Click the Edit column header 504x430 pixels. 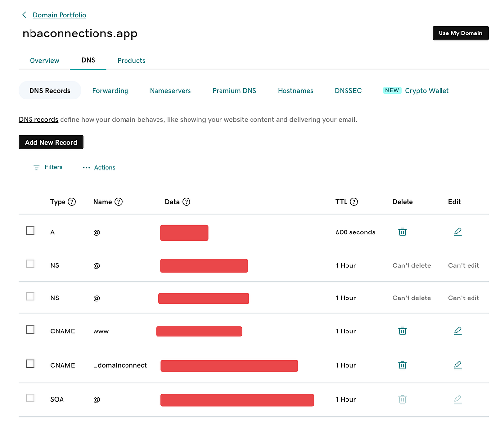coord(454,202)
